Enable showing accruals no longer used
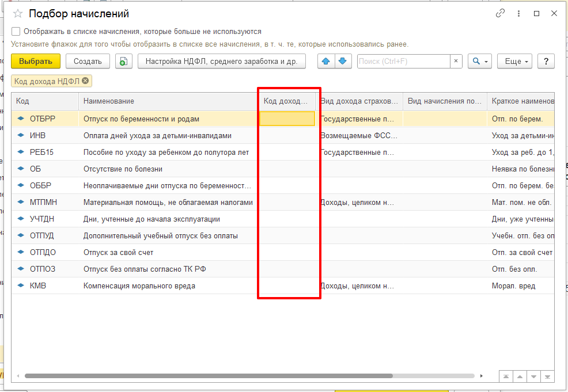This screenshot has height=392, width=568. pos(16,32)
